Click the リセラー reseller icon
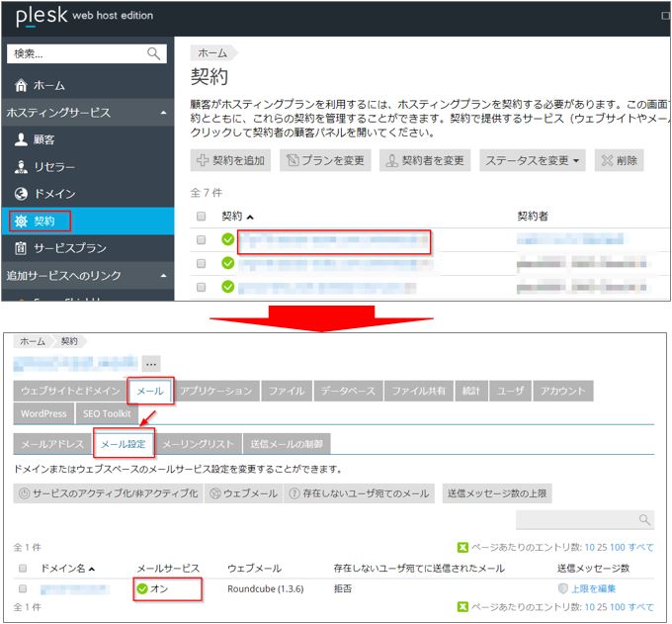 [21, 166]
